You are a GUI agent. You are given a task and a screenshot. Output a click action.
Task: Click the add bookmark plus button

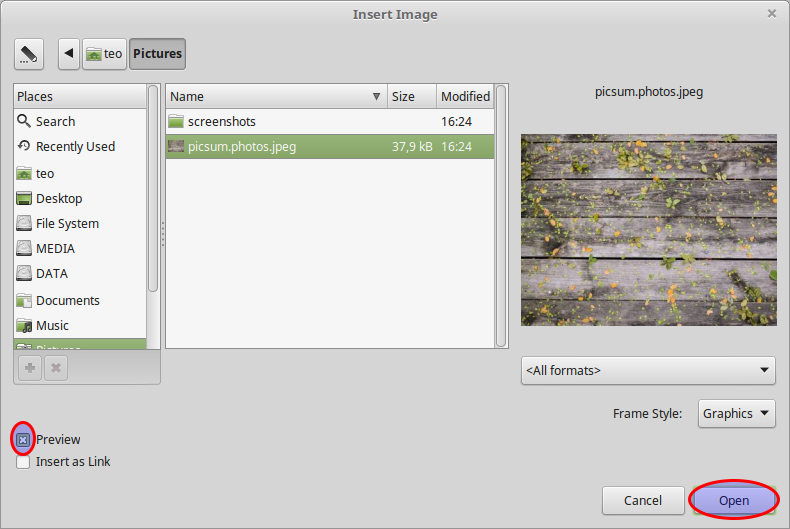pyautogui.click(x=31, y=368)
